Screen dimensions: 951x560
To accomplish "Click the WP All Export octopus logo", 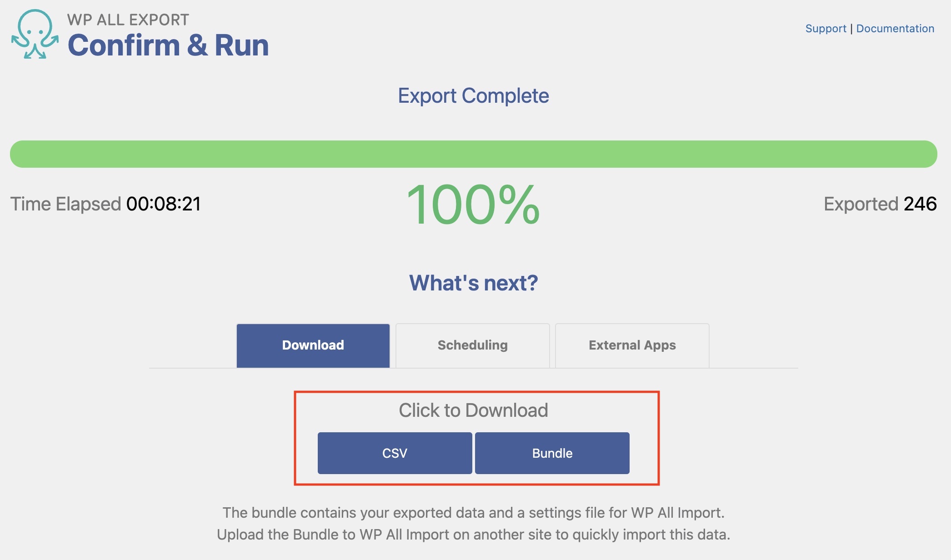I will tap(35, 35).
